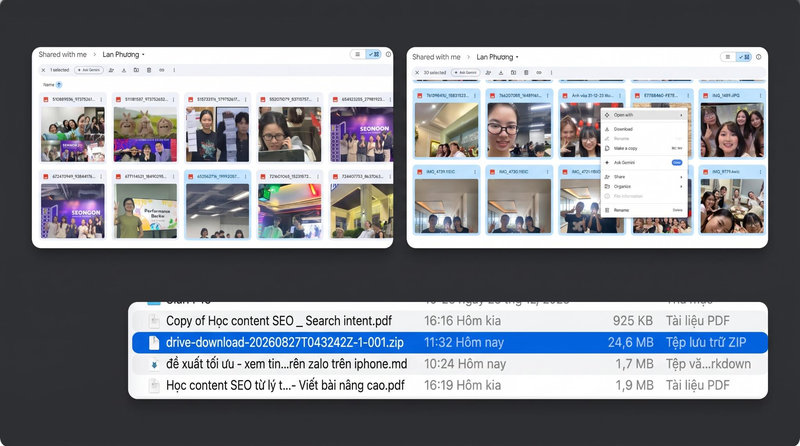
Task: Click the Copy link icon in right window toolbar
Action: (539, 73)
